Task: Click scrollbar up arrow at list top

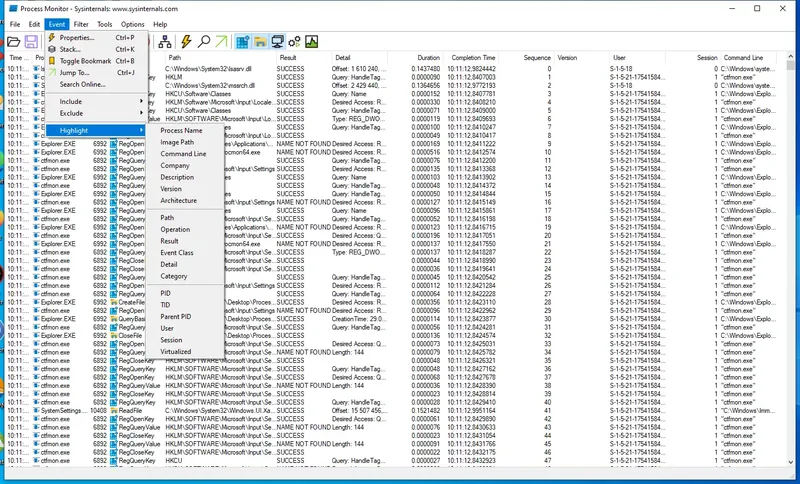Action: 791,56
